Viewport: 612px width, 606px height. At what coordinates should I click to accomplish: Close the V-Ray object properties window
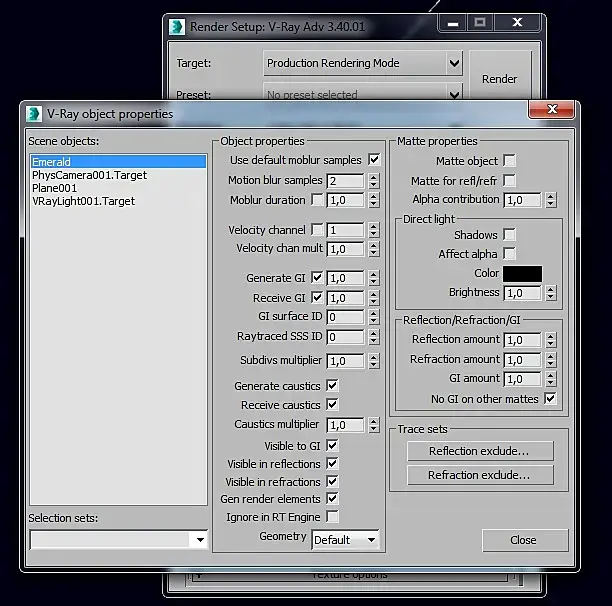coord(552,109)
